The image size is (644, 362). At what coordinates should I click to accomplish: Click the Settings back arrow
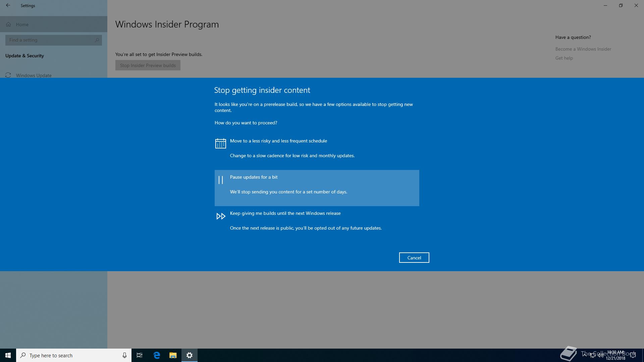pyautogui.click(x=8, y=5)
